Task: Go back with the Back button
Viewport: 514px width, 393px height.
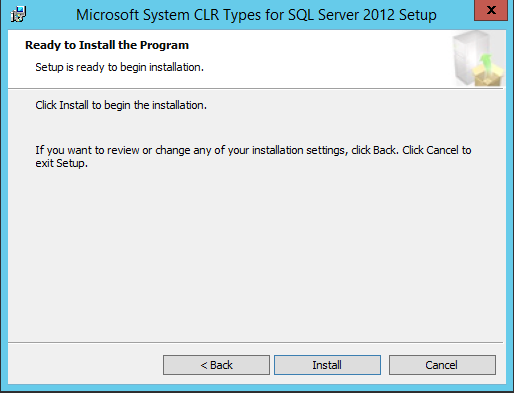Action: (x=216, y=365)
